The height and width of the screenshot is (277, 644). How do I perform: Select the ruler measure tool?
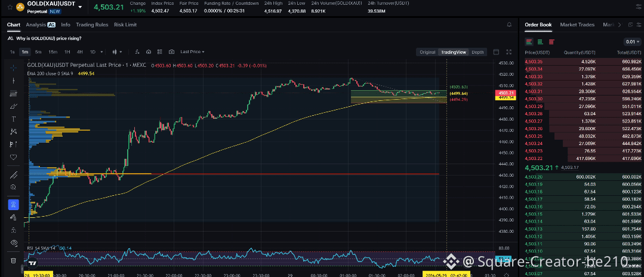(14, 175)
